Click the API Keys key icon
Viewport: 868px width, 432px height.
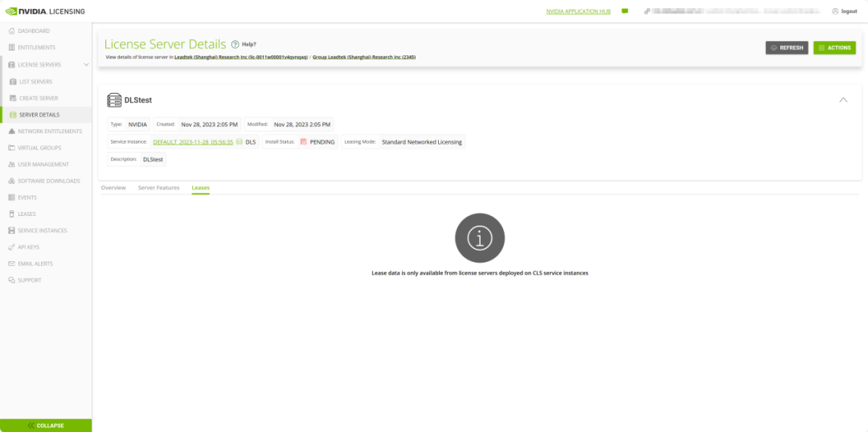coord(11,247)
